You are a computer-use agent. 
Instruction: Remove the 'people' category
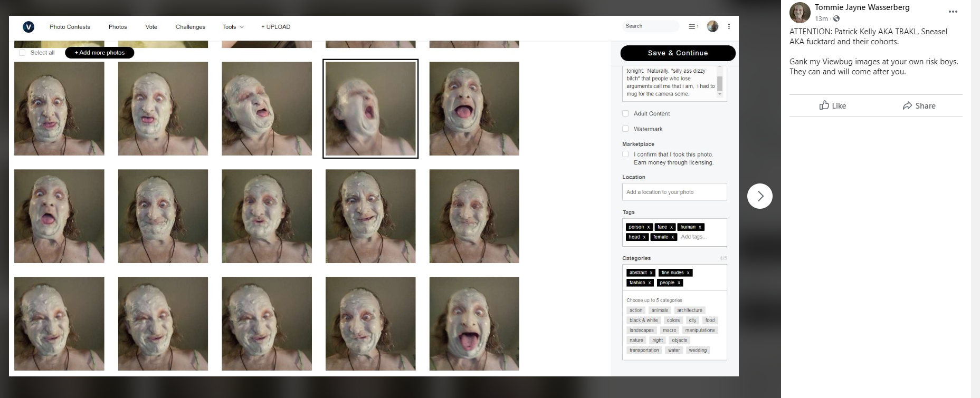click(679, 283)
